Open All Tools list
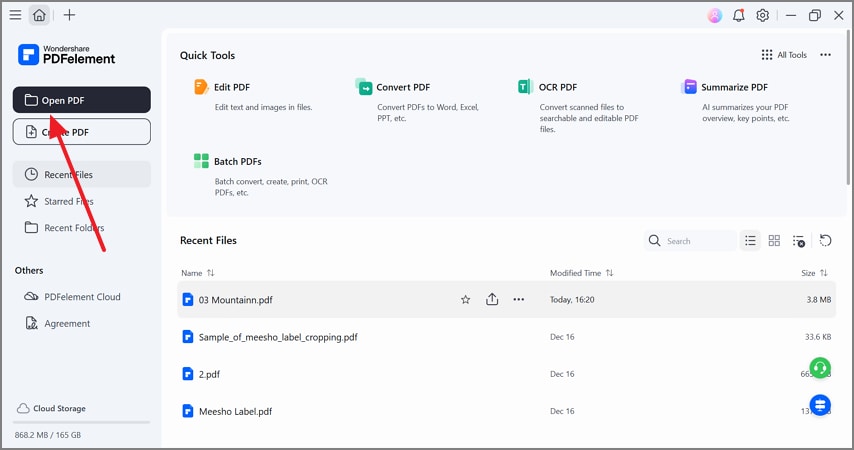The width and height of the screenshot is (854, 450). 784,55
